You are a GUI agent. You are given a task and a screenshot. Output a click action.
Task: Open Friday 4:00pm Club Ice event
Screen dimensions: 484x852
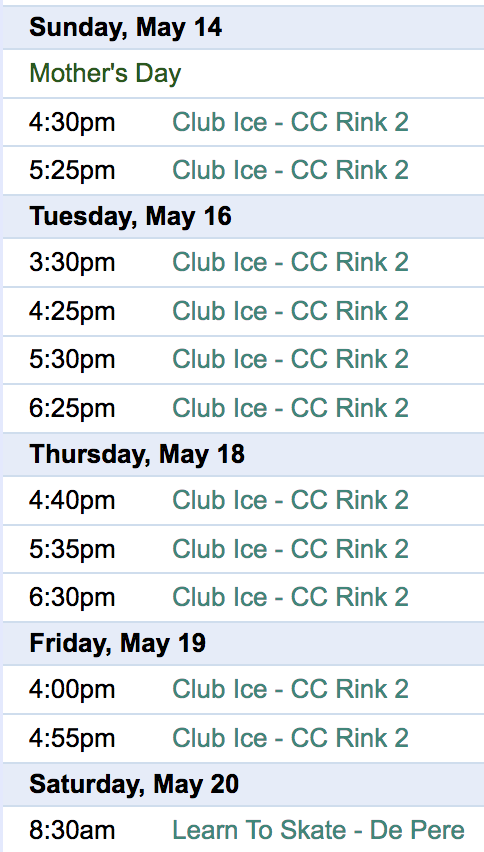pos(290,690)
